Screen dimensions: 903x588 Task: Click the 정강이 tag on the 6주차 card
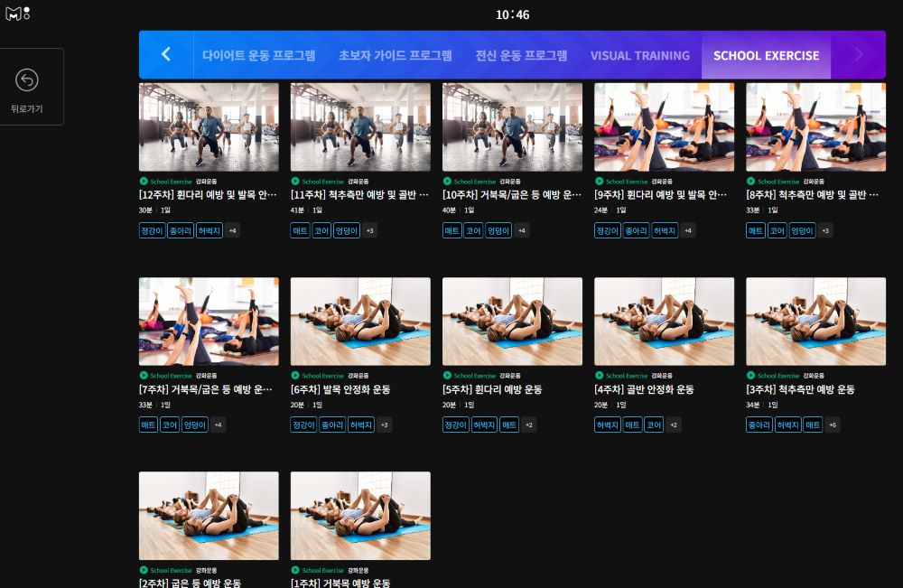pyautogui.click(x=303, y=425)
